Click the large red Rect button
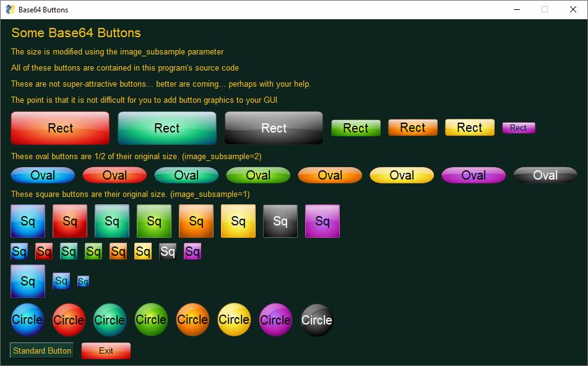The image size is (588, 366). (61, 128)
